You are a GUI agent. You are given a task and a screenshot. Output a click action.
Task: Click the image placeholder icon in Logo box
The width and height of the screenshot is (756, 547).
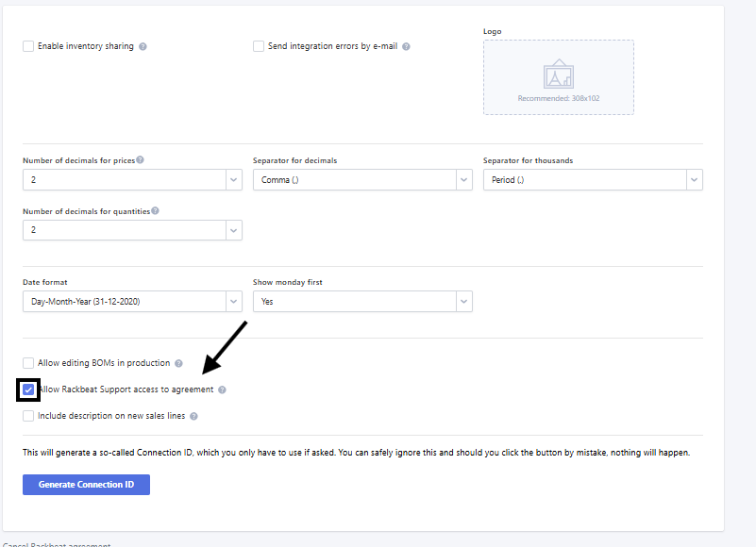[x=558, y=75]
